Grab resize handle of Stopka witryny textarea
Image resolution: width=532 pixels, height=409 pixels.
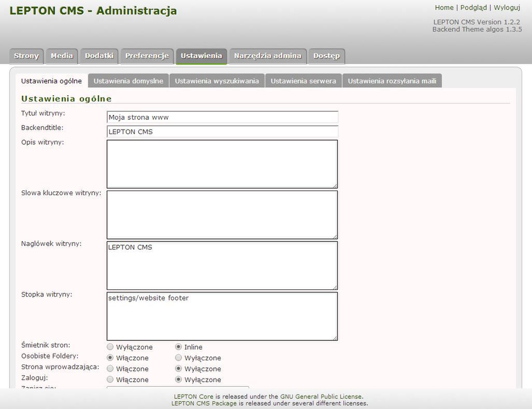click(335, 338)
